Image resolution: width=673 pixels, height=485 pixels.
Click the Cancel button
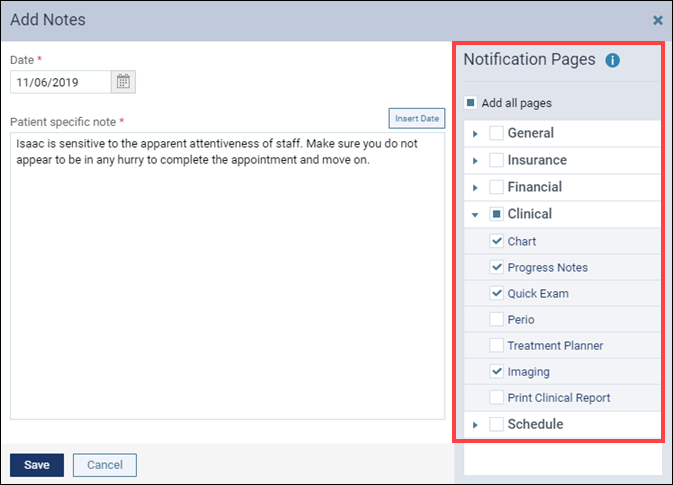coord(105,465)
